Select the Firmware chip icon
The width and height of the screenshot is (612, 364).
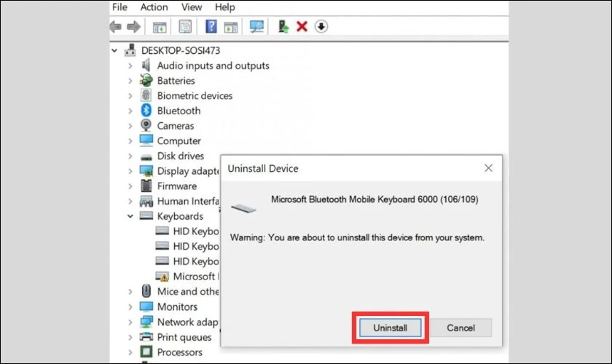point(146,186)
